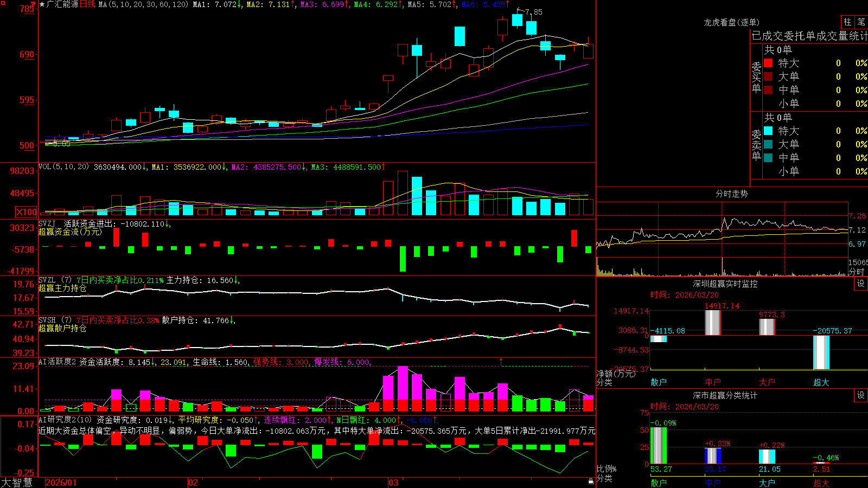Screen dimensions: 868x488
Task: Click the SVSH indicator name
Action: [x=47, y=320]
